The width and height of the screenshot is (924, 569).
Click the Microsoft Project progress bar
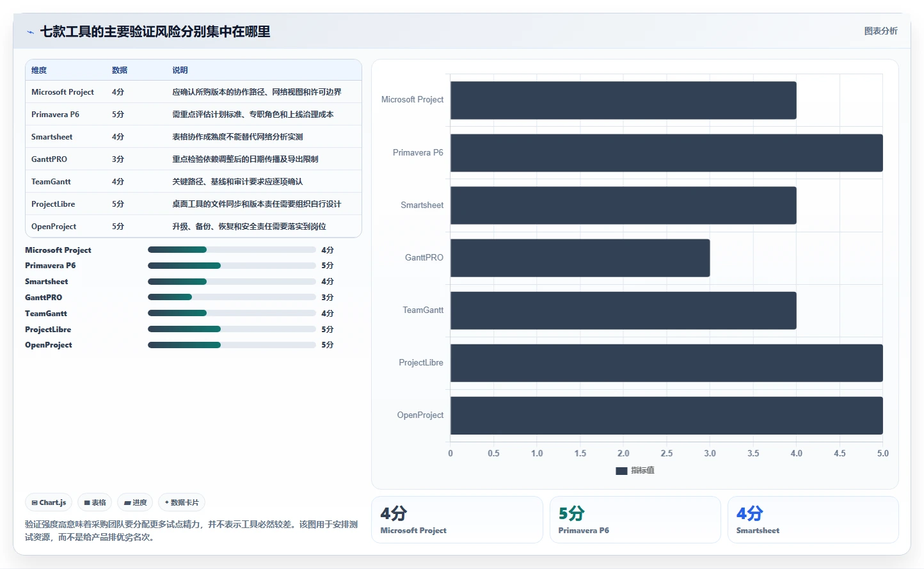coord(232,250)
